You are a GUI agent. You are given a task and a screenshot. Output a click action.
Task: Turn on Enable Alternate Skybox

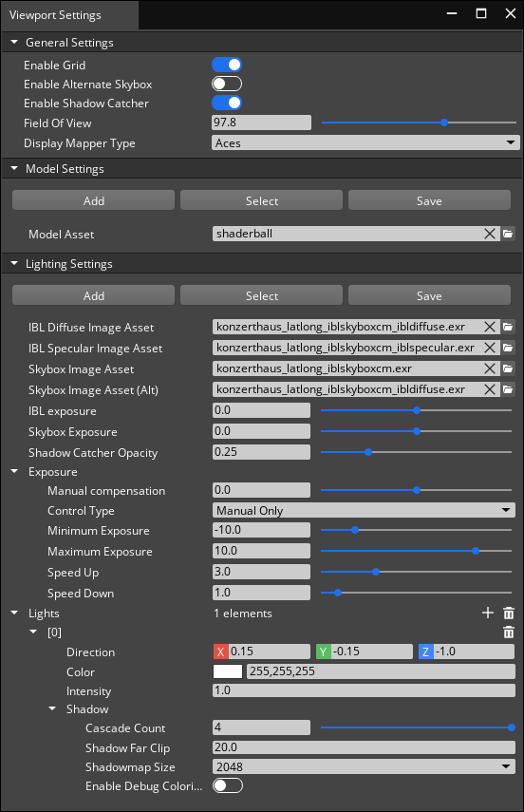coord(227,84)
